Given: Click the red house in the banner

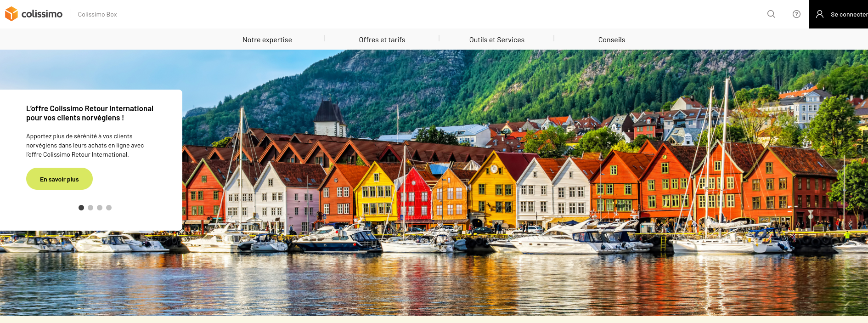Looking at the screenshot, I should pyautogui.click(x=414, y=195).
